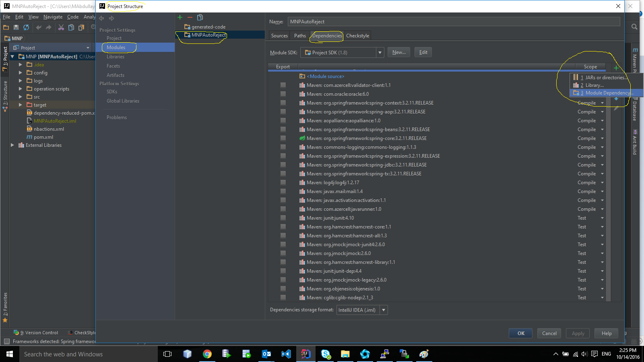The width and height of the screenshot is (644, 362).
Task: Click the Edit SDK button
Action: [423, 52]
